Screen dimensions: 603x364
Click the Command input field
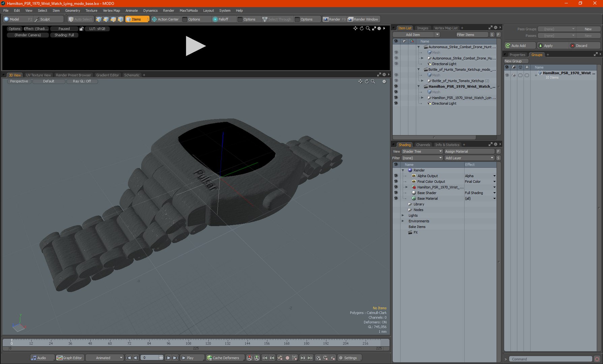(550, 359)
